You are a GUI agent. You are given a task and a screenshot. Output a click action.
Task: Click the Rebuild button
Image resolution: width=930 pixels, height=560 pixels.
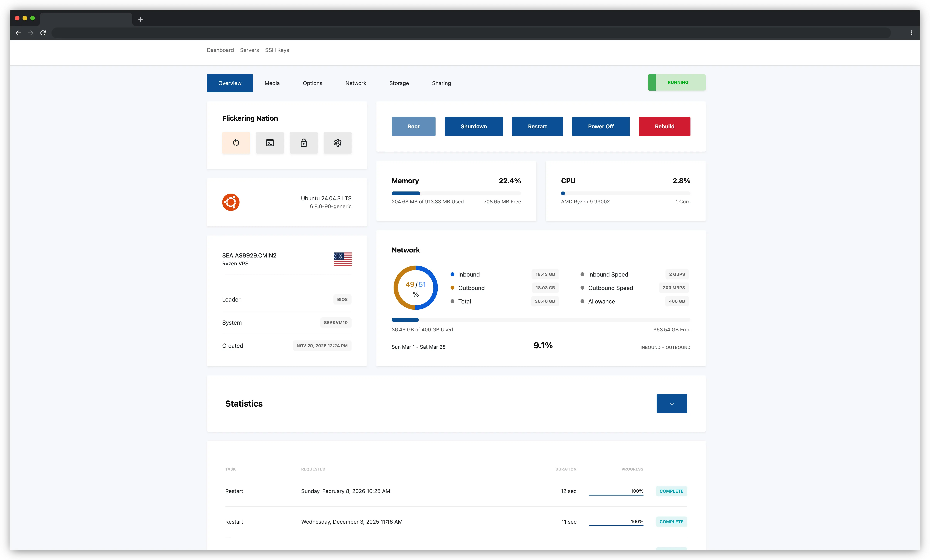[x=664, y=126]
